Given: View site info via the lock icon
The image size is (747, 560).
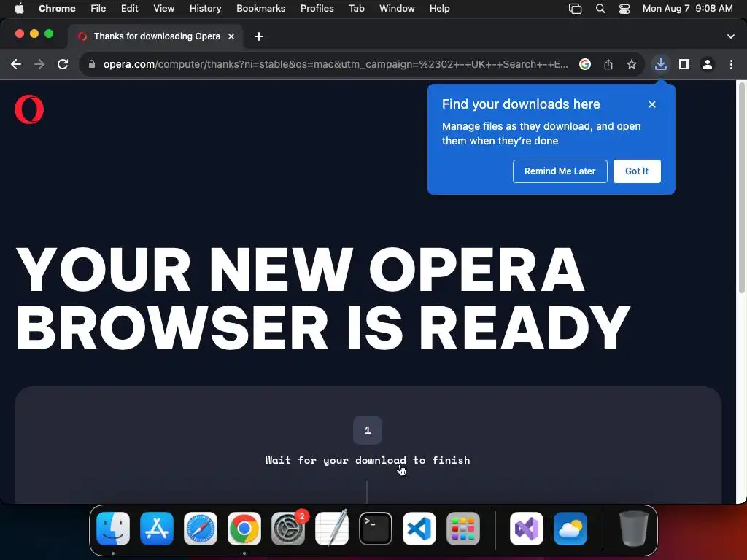Looking at the screenshot, I should coord(92,64).
